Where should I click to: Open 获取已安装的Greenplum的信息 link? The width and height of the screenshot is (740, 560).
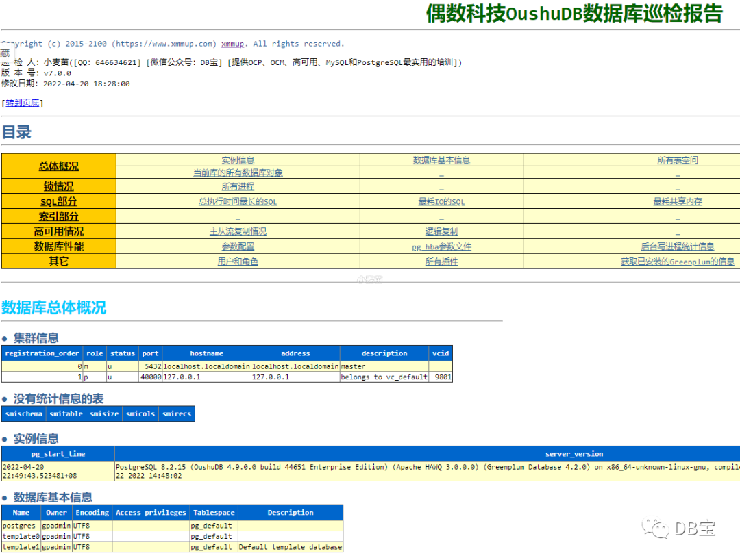tap(677, 262)
